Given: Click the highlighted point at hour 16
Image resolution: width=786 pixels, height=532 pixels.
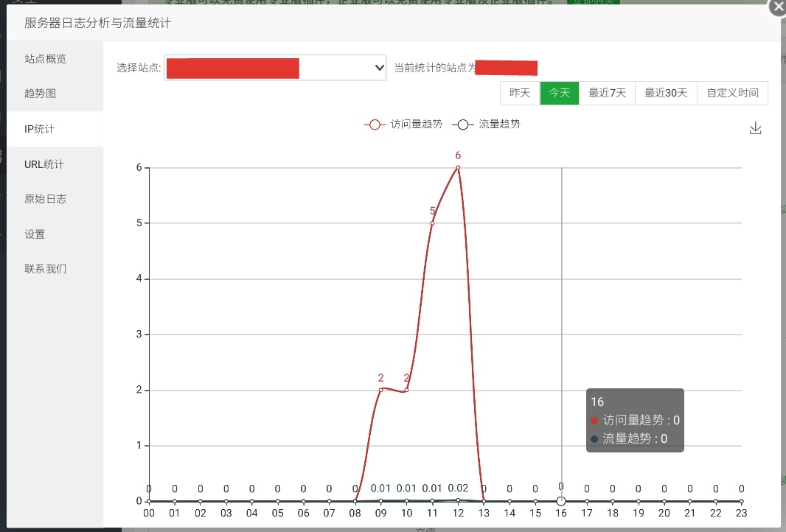Looking at the screenshot, I should click(x=561, y=501).
